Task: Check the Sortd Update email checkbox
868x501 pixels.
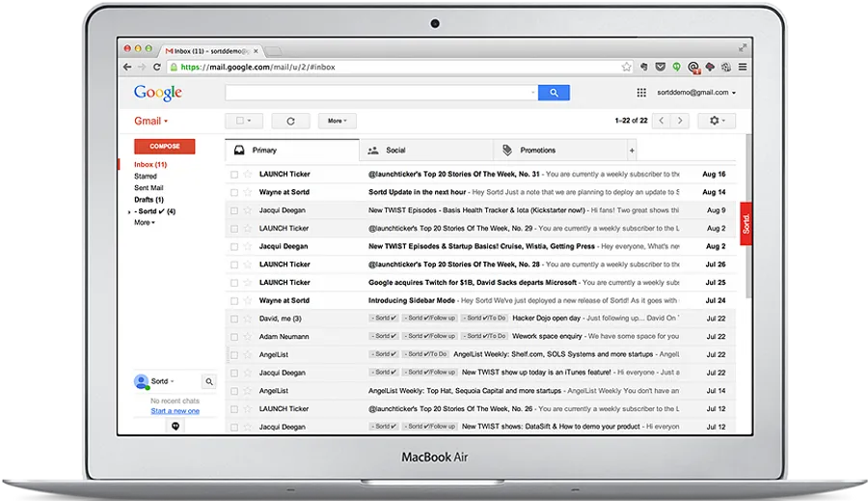Action: pos(234,192)
